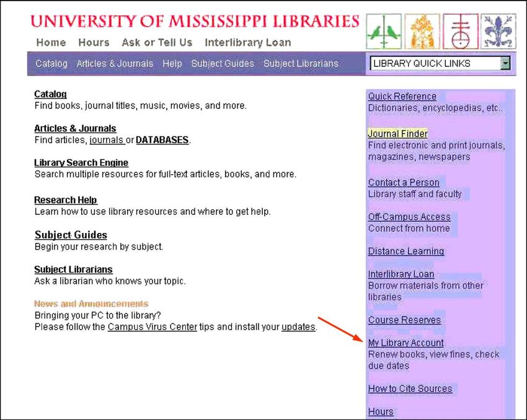Select Subject Librarians in purple bar
527x420 pixels.
[x=301, y=63]
